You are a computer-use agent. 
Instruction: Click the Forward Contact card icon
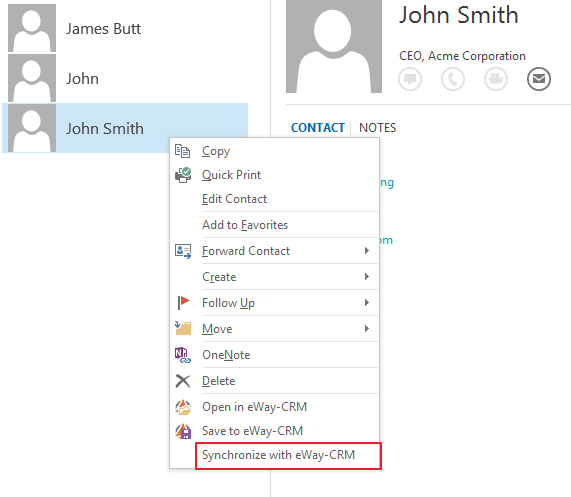click(183, 251)
